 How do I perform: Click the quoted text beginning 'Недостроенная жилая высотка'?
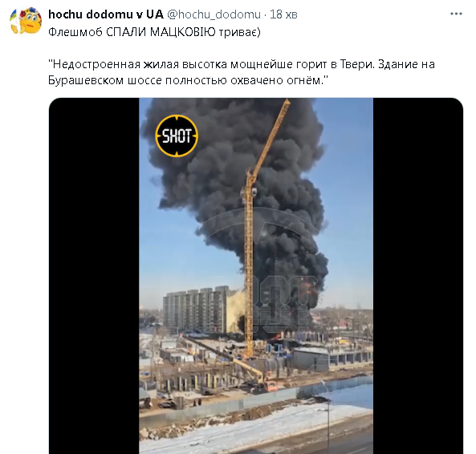[242, 72]
